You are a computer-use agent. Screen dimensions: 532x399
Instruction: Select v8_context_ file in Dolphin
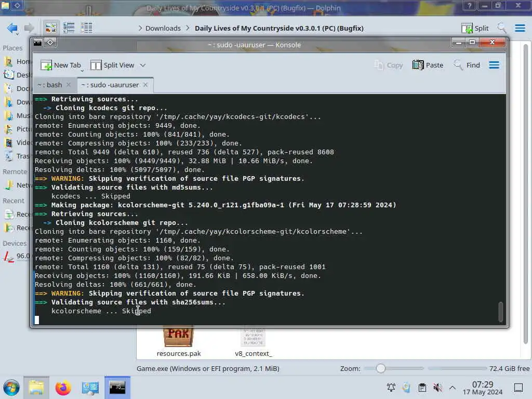click(254, 342)
